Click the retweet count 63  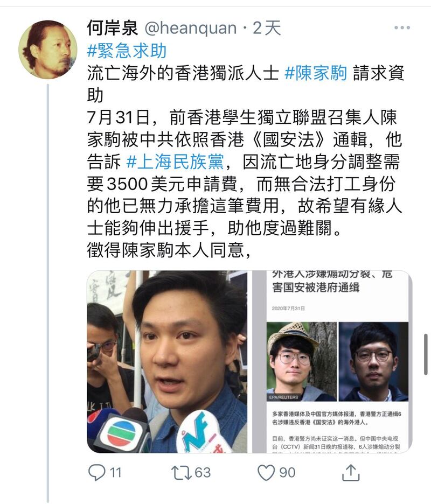point(203,473)
